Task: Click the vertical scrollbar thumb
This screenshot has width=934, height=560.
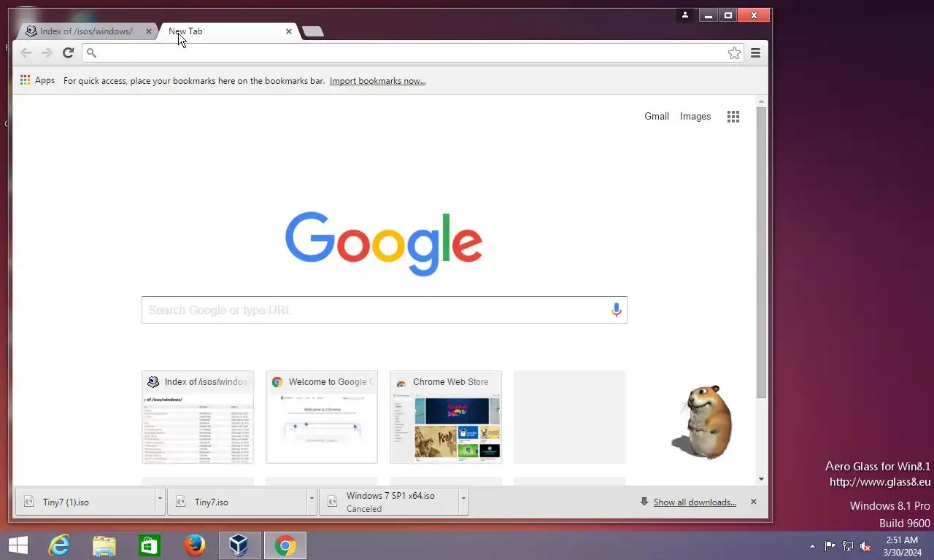Action: [x=761, y=252]
